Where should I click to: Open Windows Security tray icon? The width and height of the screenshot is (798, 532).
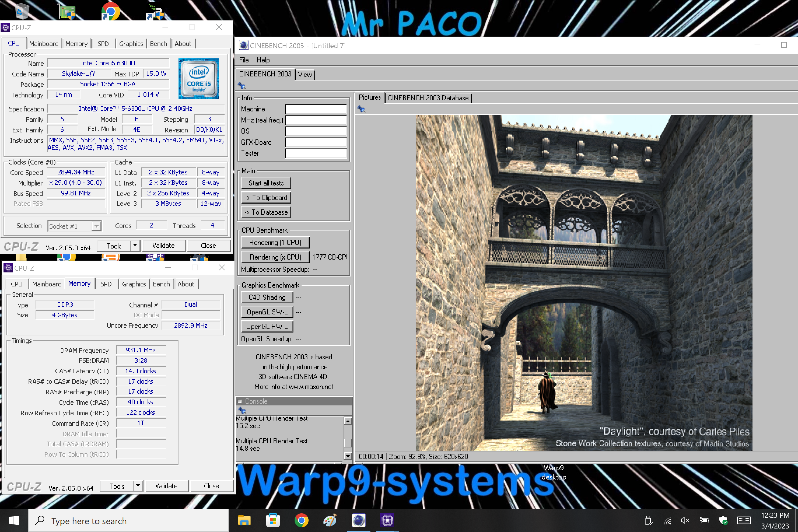coord(723,520)
